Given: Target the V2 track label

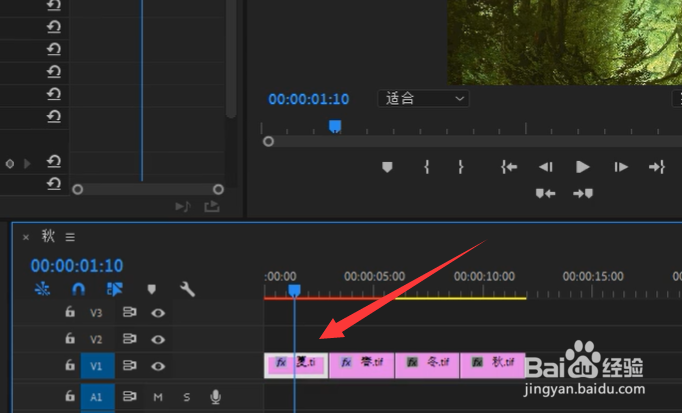Looking at the screenshot, I should pos(96,340).
